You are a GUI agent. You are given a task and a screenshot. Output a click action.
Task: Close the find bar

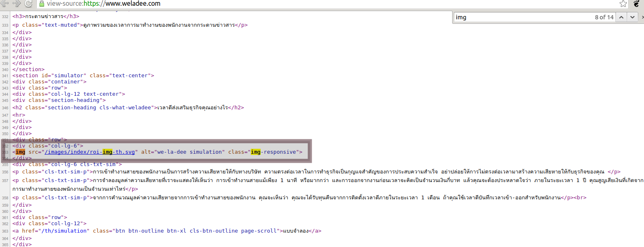(x=641, y=17)
